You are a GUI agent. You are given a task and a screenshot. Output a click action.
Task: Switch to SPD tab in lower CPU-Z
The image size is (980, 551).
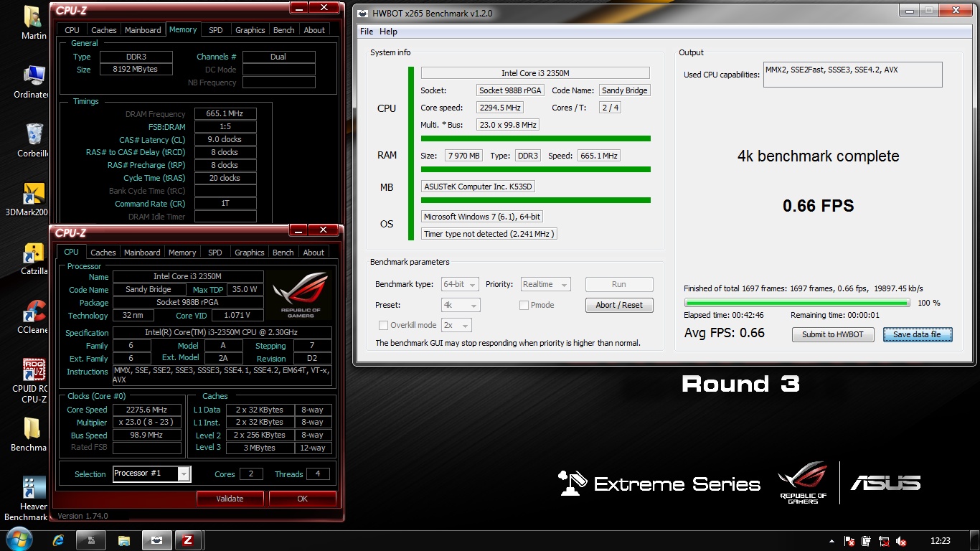tap(215, 253)
